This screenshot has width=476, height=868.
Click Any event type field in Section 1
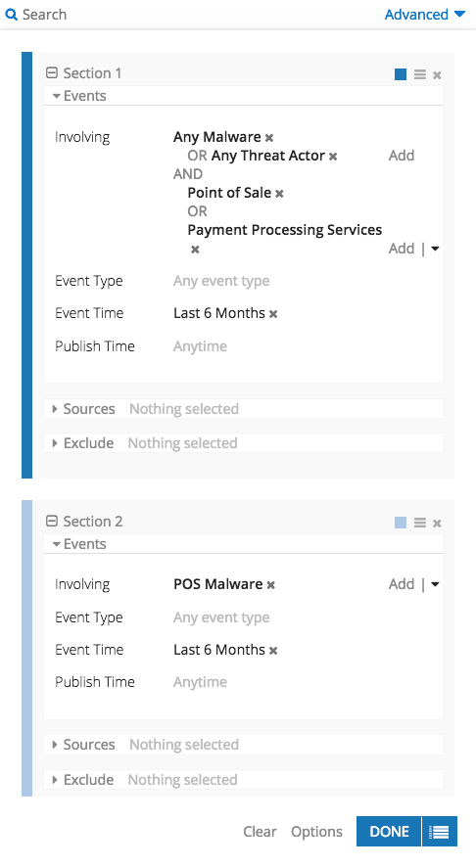(x=221, y=281)
